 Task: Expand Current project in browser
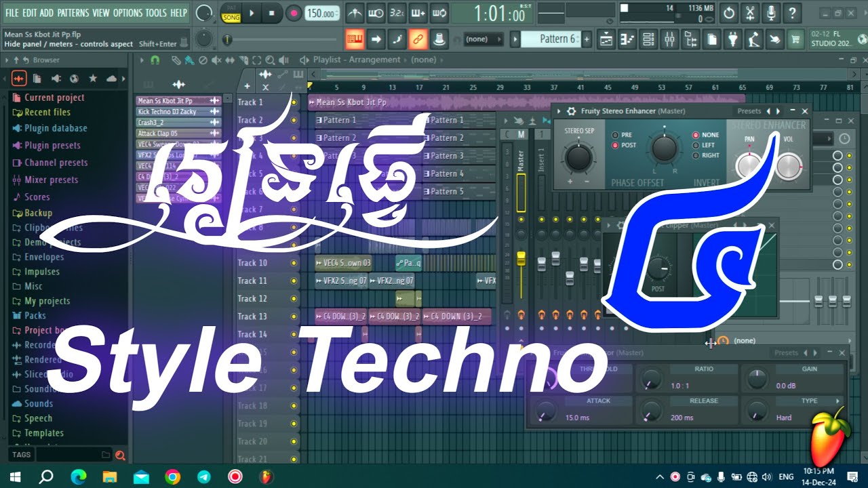pos(54,98)
